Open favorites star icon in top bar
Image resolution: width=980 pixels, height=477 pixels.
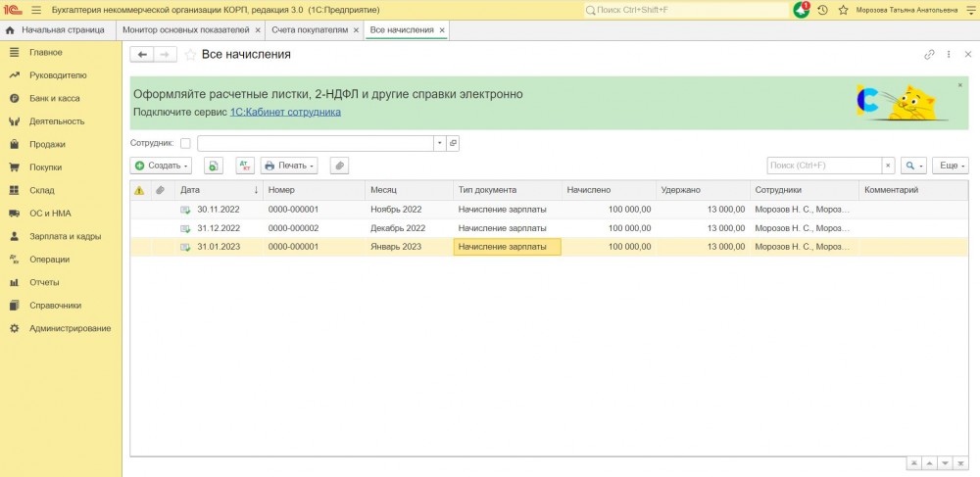click(843, 10)
